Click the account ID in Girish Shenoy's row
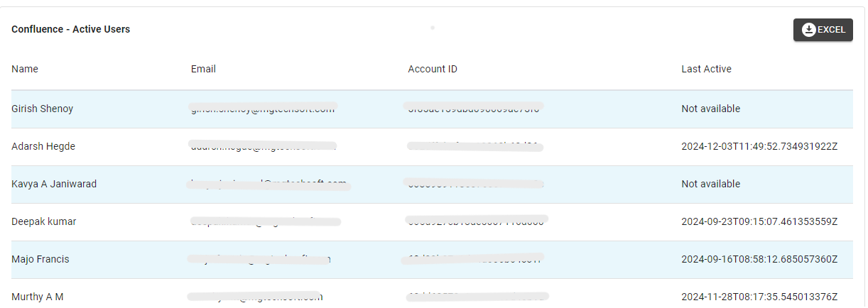The height and width of the screenshot is (308, 868). tap(474, 108)
